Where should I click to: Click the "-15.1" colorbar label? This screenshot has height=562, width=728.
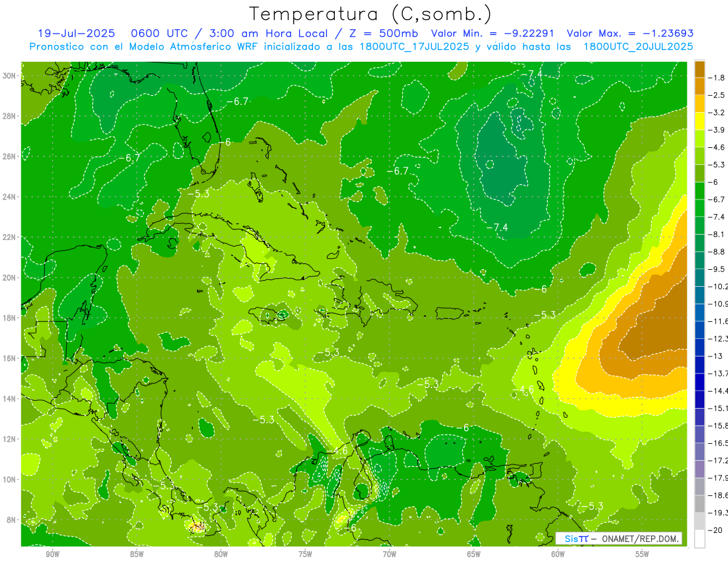[718, 408]
